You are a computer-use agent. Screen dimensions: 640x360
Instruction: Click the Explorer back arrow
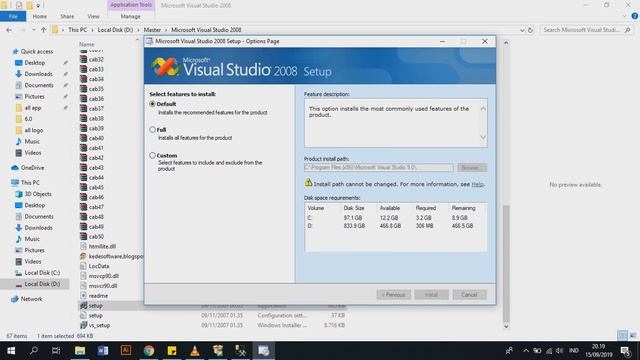pos(9,30)
